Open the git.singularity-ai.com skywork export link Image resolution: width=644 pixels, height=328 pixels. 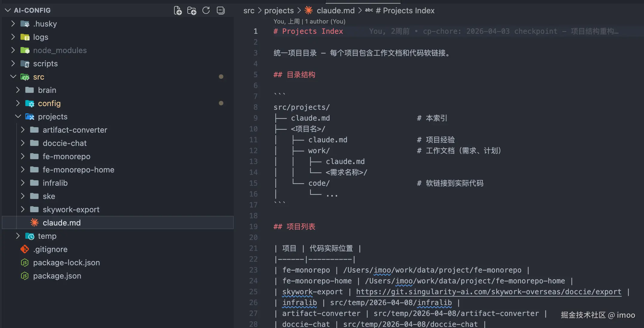point(488,292)
